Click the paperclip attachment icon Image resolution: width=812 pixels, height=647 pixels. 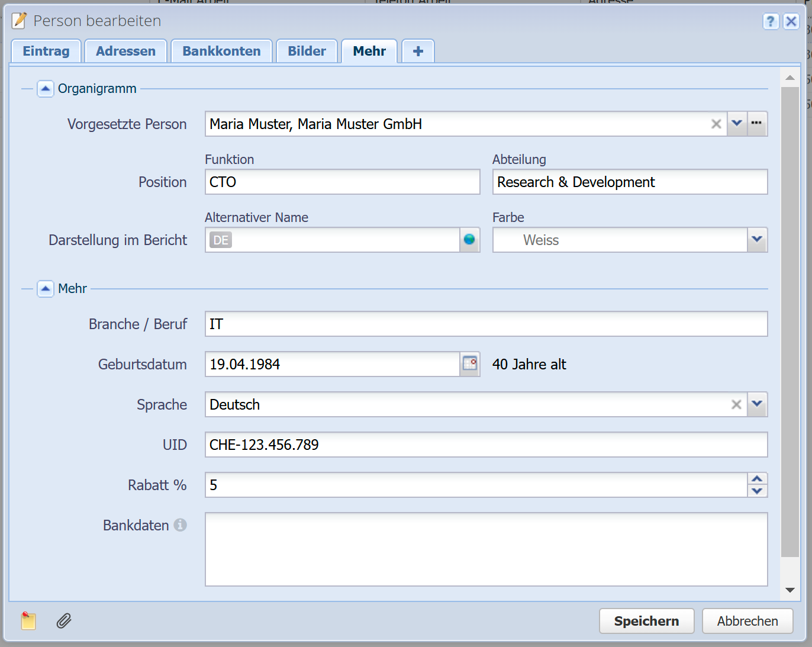tap(64, 621)
